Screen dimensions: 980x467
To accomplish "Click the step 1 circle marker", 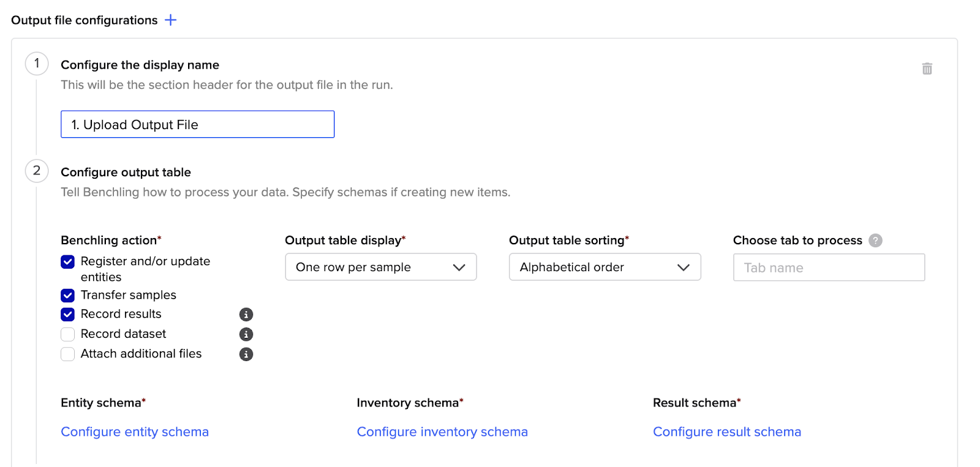I will (37, 64).
